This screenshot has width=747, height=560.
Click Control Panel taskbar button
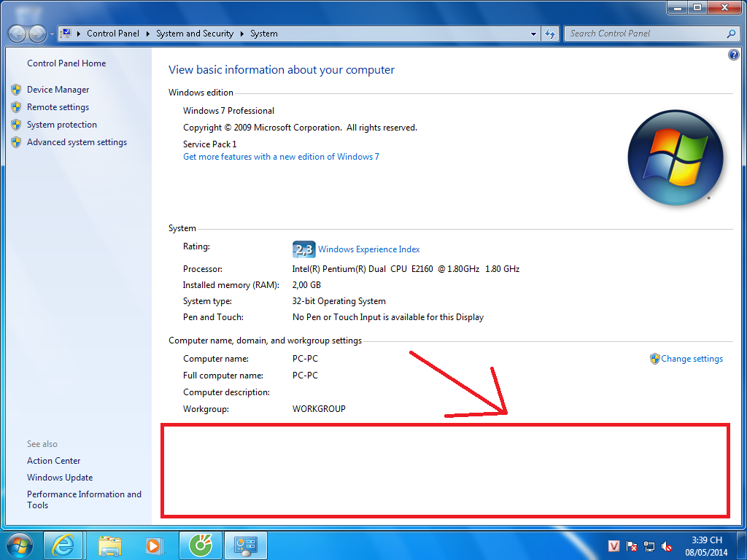coord(246,545)
